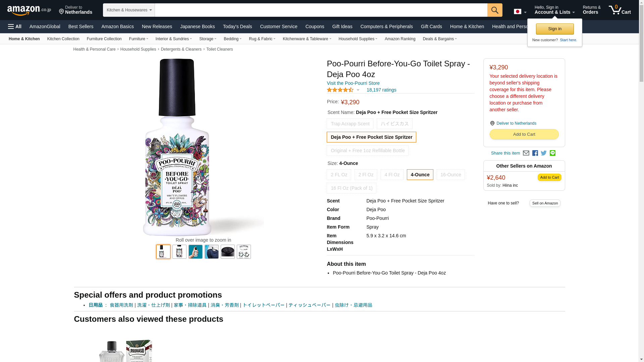Select the 16-Ounce size option
644x362 pixels.
tap(450, 175)
